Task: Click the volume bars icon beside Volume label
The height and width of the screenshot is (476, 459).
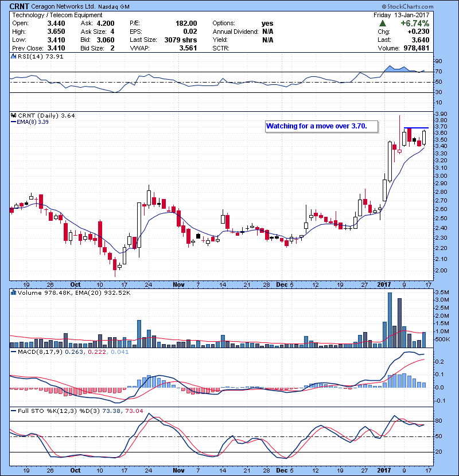Action: coord(13,292)
